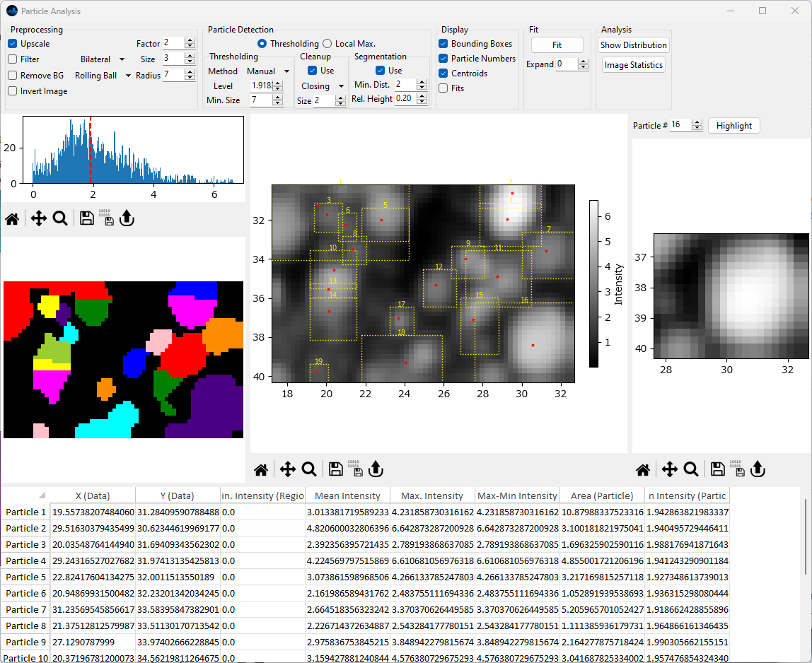Click the Home icon under the histogram
This screenshot has width=812, height=663.
pos(12,218)
